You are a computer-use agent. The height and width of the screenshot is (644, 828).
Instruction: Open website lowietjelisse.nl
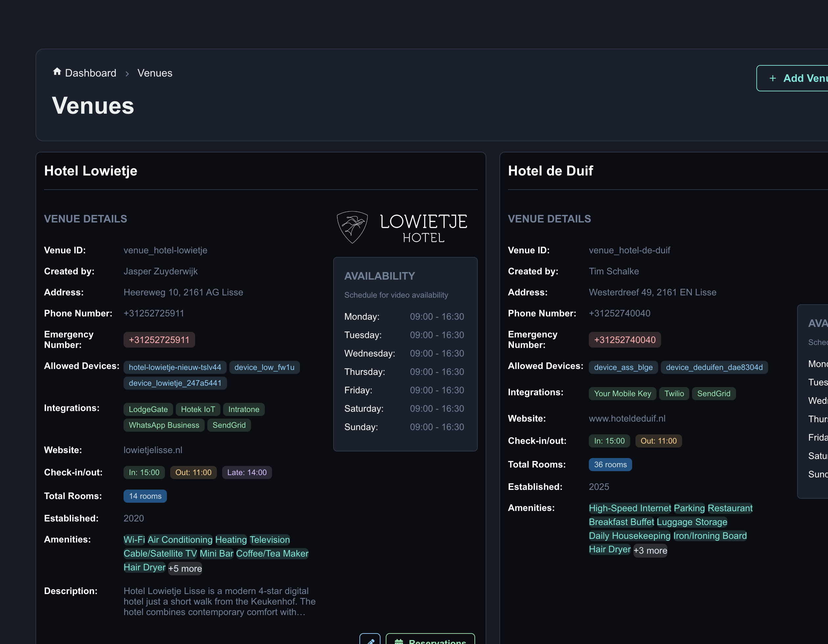pyautogui.click(x=153, y=450)
